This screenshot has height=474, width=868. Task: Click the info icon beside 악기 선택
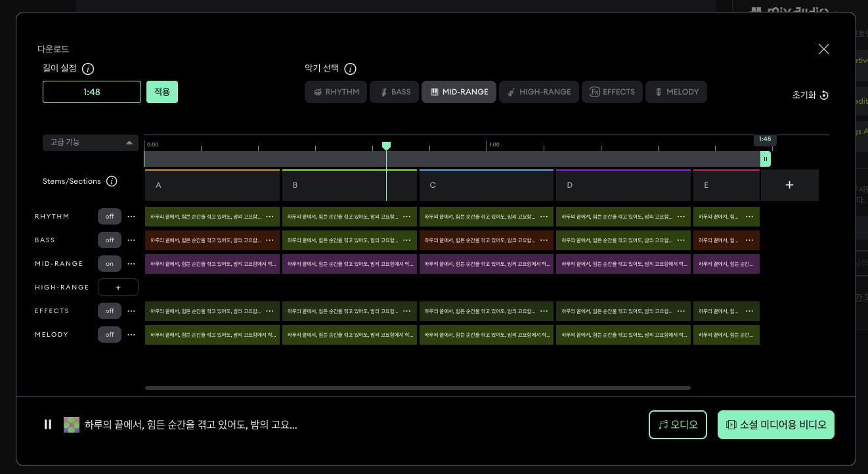350,69
